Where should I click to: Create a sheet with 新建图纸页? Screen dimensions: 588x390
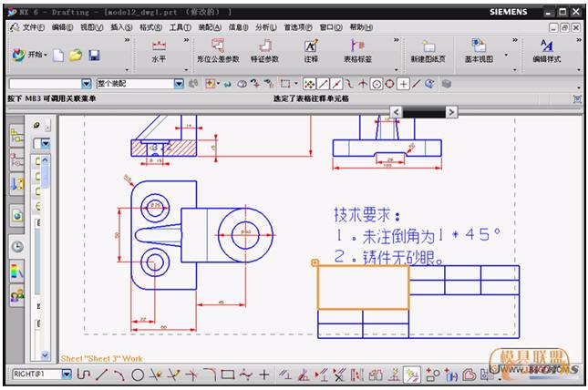(x=428, y=51)
